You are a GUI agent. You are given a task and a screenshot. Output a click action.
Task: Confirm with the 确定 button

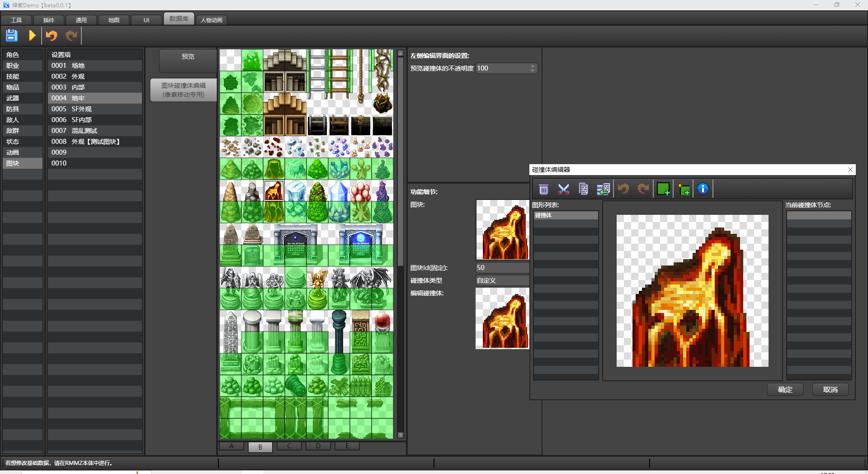(785, 389)
